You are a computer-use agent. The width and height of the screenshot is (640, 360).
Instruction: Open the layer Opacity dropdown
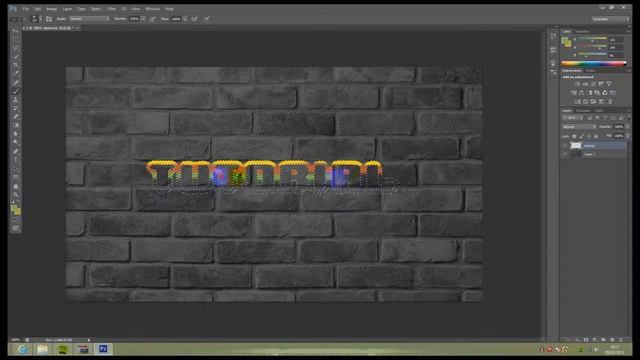click(x=627, y=127)
